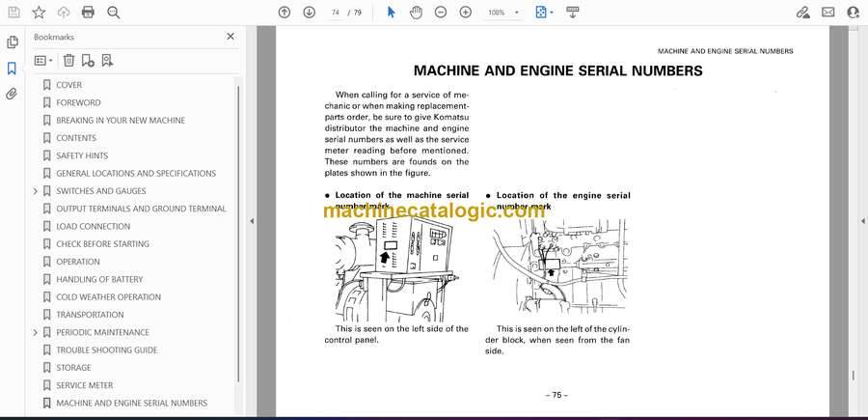
Task: Star this file as a favorite
Action: 39,13
